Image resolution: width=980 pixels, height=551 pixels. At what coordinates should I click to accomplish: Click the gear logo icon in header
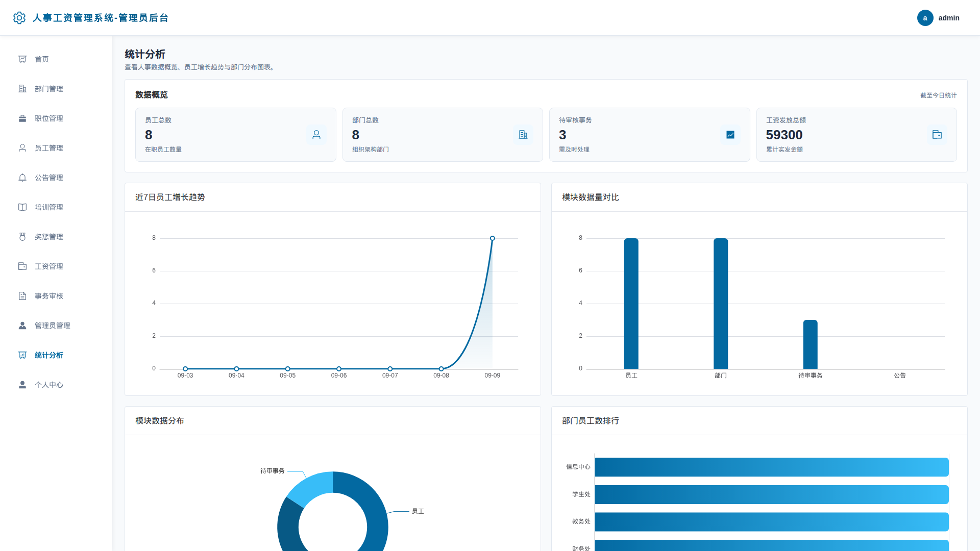19,18
